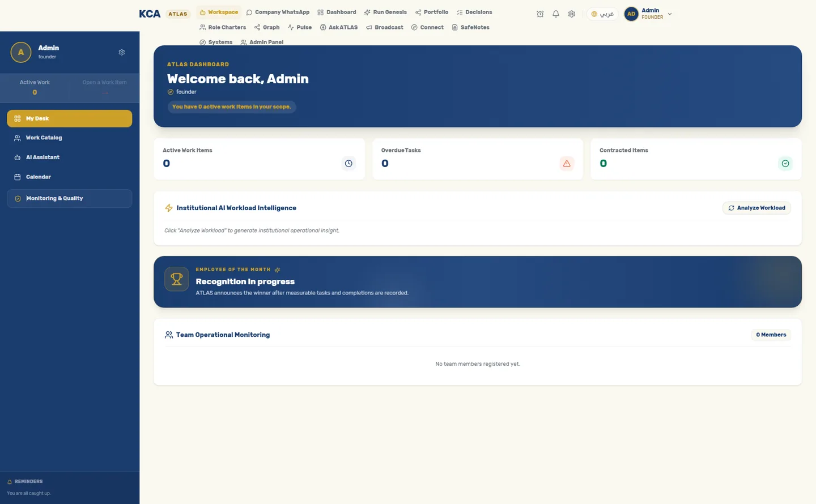Open the Connect page
This screenshot has height=504, width=816.
click(x=427, y=27)
